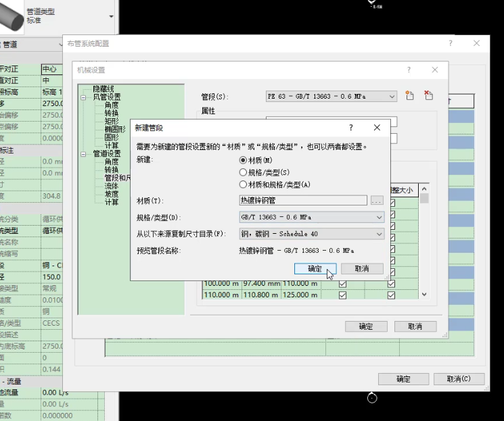Screen dimensions: 504x421
Task: Select 隐藏线 in settings tree
Action: 104,89
